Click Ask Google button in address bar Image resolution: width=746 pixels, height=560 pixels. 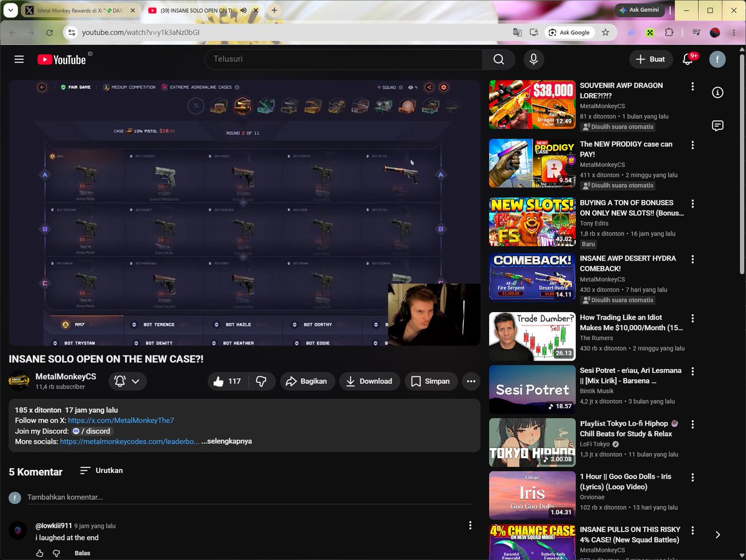[x=569, y=32]
